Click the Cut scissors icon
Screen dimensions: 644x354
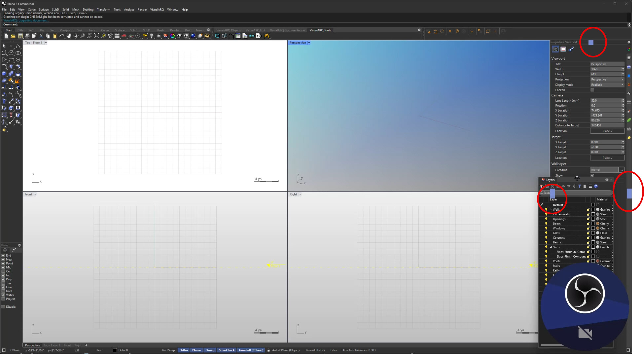click(x=41, y=36)
